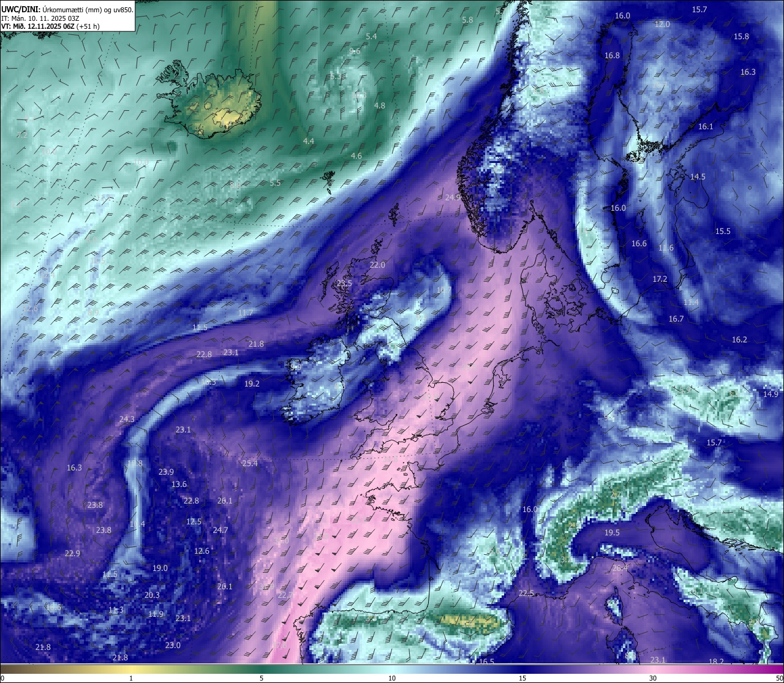The image size is (784, 683).
Task: Click the 11.3 value in lower left
Action: pos(116,609)
